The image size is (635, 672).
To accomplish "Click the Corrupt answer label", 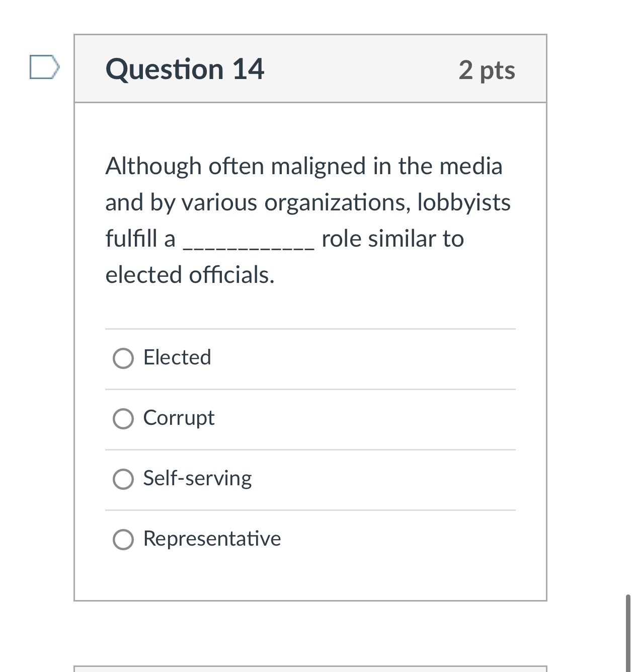I will click(179, 418).
